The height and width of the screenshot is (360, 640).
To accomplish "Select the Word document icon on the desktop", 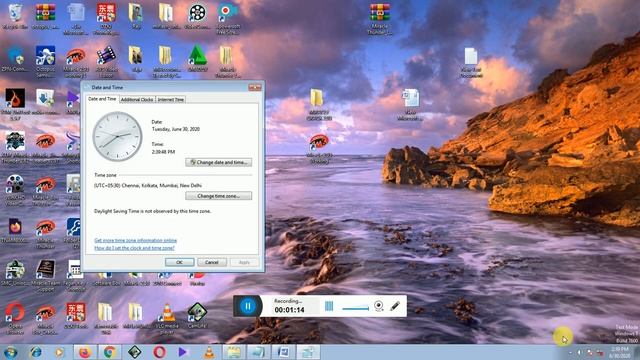I will click(x=410, y=104).
